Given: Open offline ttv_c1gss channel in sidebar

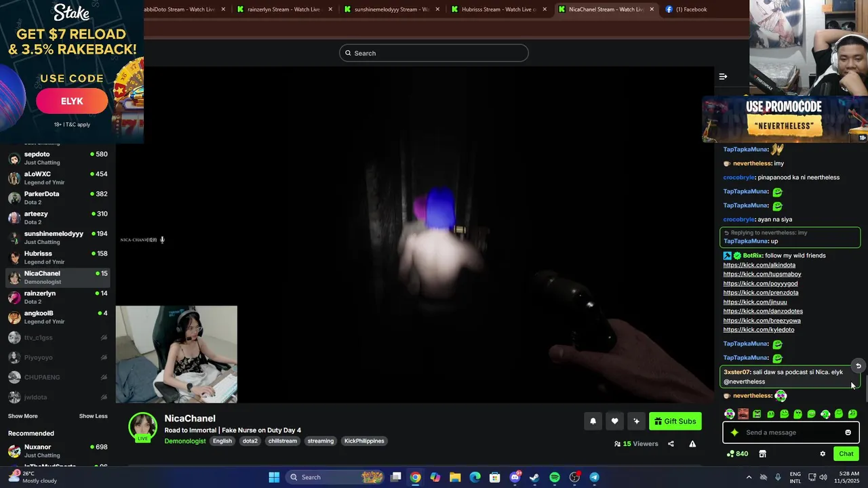Looking at the screenshot, I should click(x=58, y=338).
